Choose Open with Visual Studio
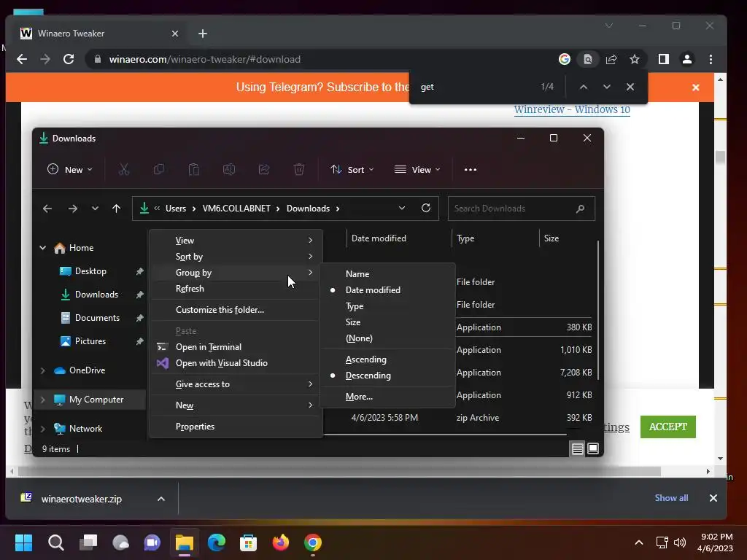 (x=236, y=363)
